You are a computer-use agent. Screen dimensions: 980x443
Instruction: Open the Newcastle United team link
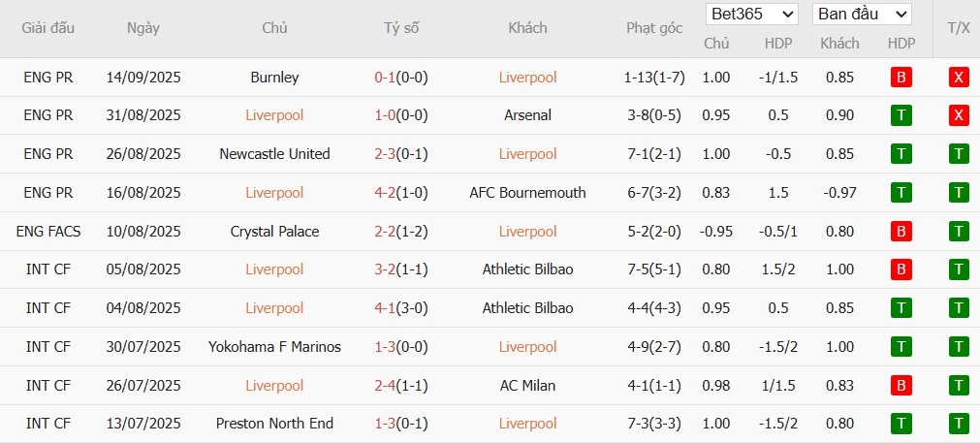[274, 154]
